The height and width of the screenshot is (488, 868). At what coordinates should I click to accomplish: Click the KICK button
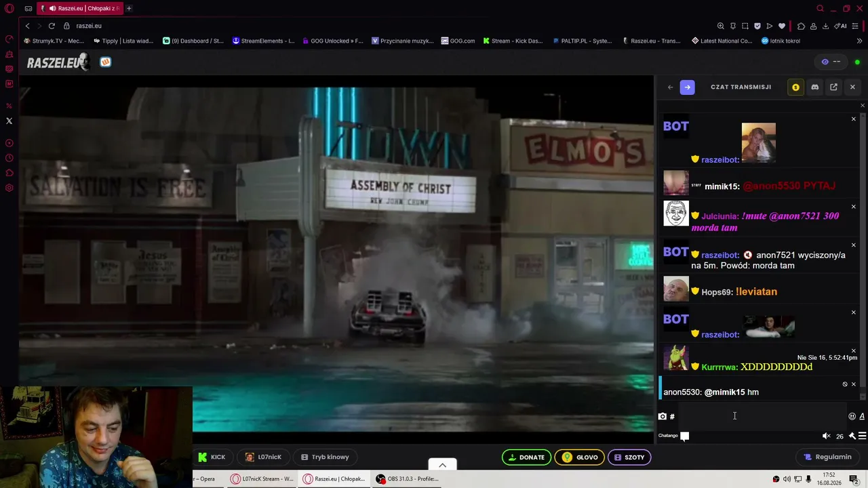(212, 457)
